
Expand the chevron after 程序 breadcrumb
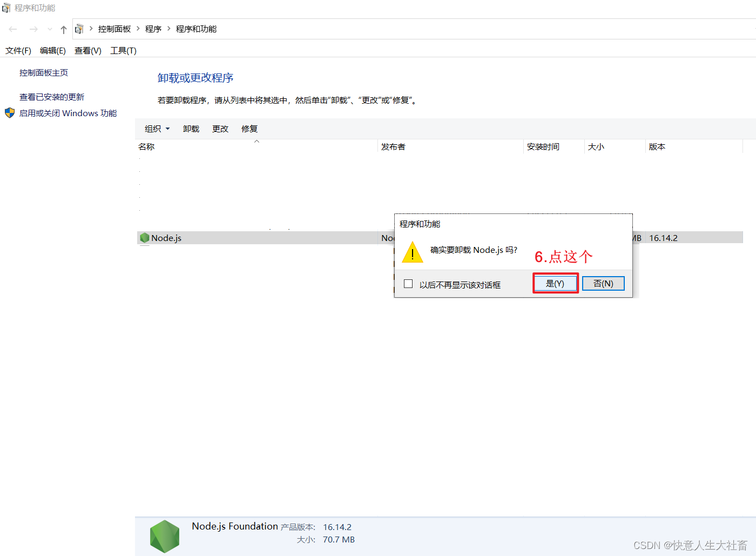[169, 29]
